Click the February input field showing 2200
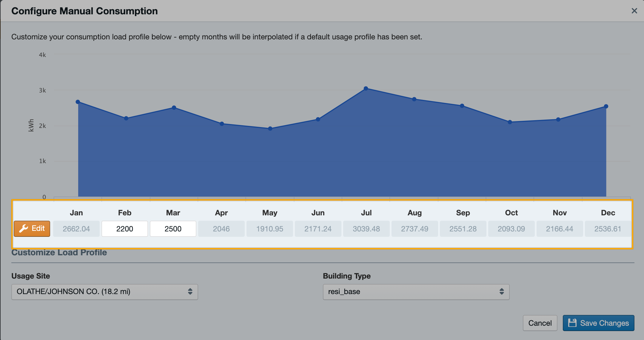 point(125,229)
